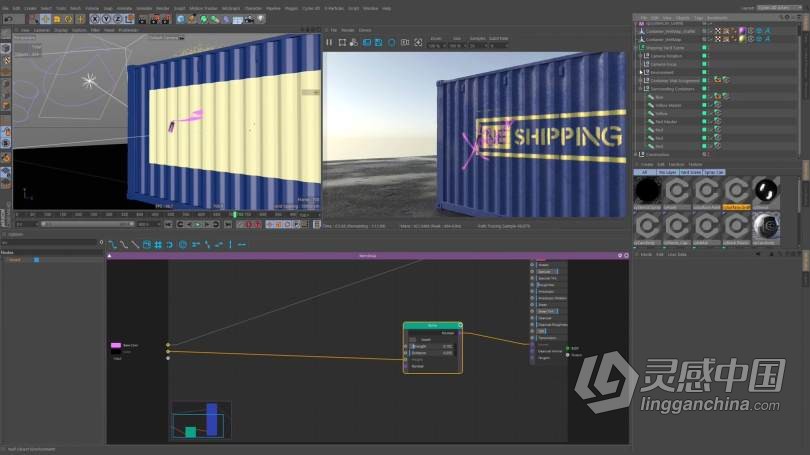Viewport: 810px width, 455px height.
Task: Click green layer square on Environment row
Action: point(704,72)
